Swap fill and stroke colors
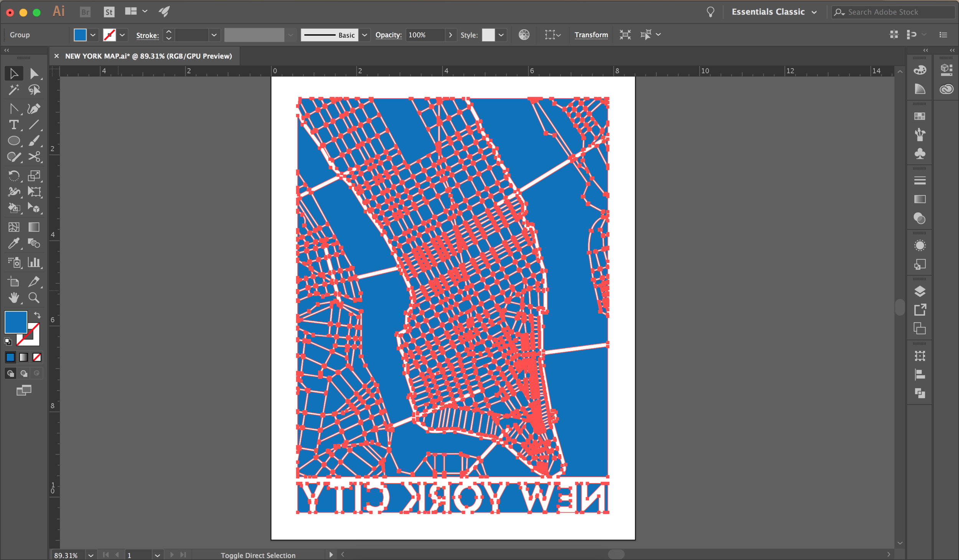 click(37, 315)
